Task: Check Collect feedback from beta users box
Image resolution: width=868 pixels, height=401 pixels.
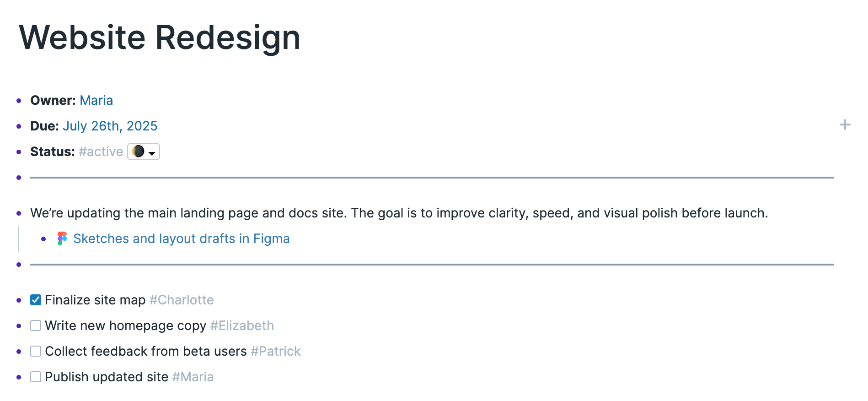Action: click(36, 351)
